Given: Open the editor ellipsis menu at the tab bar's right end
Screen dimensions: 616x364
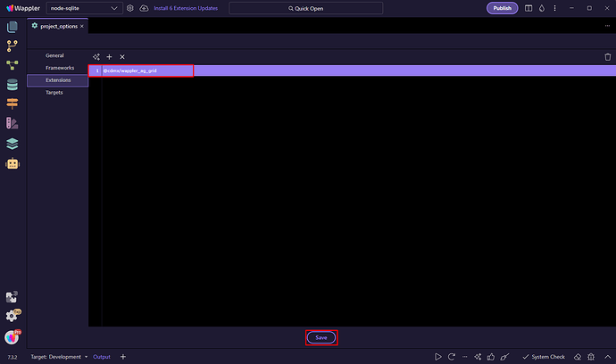Looking at the screenshot, I should [607, 26].
